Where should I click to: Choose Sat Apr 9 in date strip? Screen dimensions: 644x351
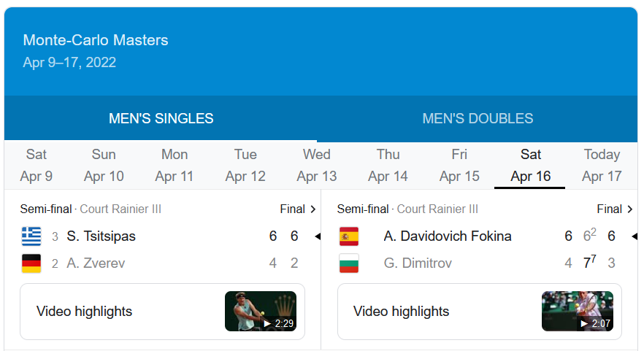(37, 165)
